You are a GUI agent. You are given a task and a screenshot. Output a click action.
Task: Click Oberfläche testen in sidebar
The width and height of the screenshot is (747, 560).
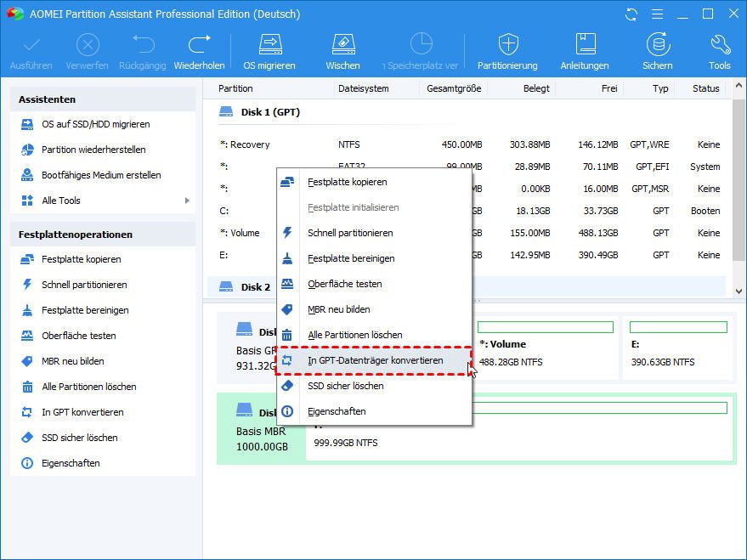coord(103,336)
